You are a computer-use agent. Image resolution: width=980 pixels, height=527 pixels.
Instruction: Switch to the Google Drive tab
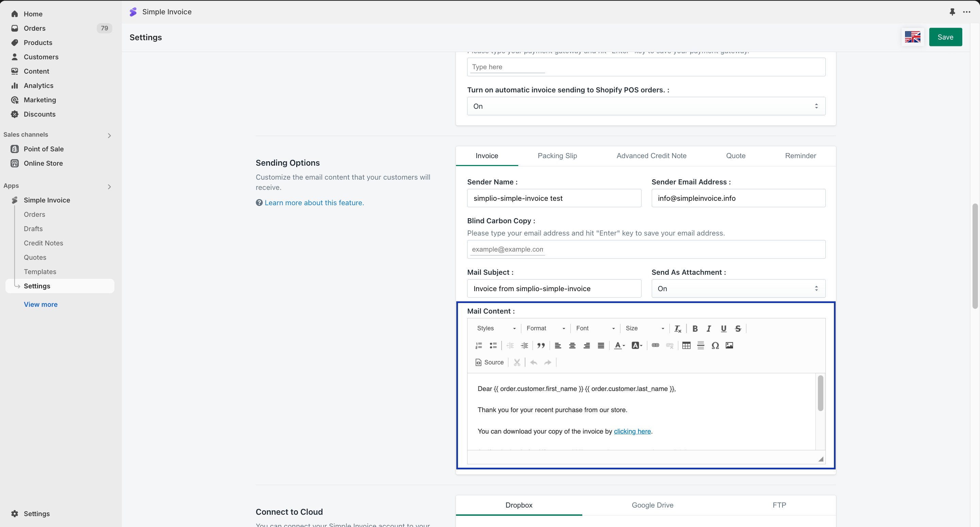652,505
